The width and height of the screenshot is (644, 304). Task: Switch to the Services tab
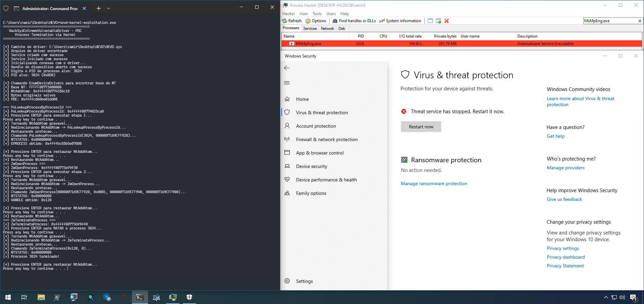click(310, 29)
